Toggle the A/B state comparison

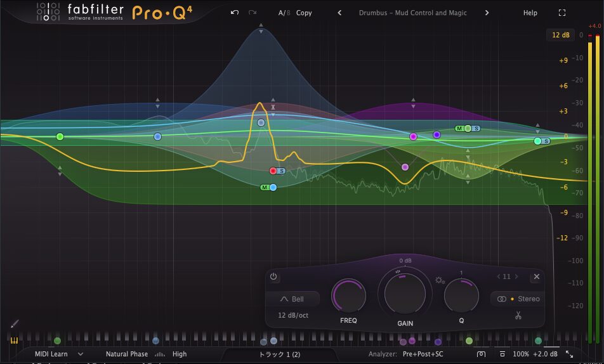284,13
